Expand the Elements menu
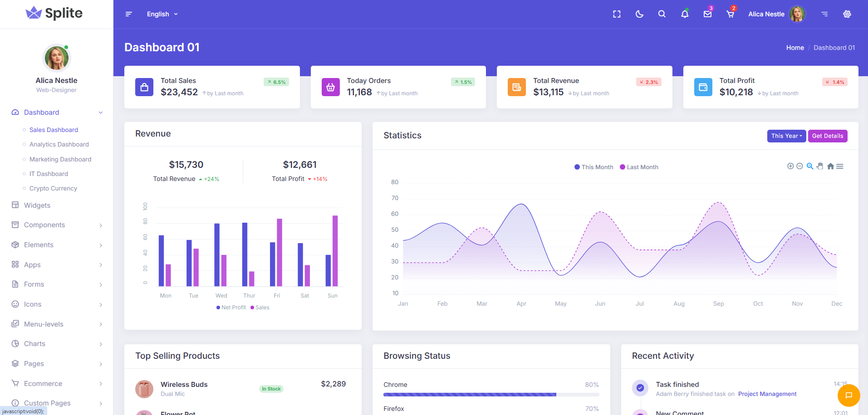This screenshot has height=415, width=868. click(57, 245)
